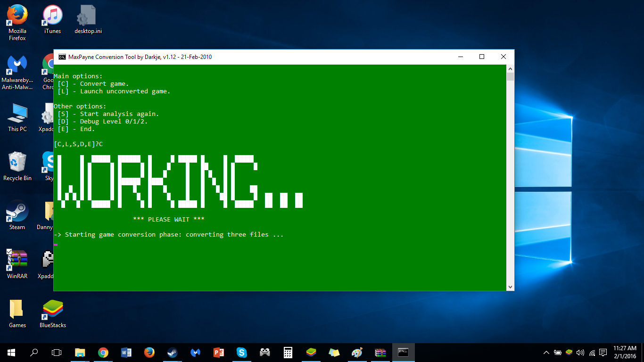The width and height of the screenshot is (644, 362).
Task: Switch to BlueStacks on the taskbar
Action: tap(311, 353)
